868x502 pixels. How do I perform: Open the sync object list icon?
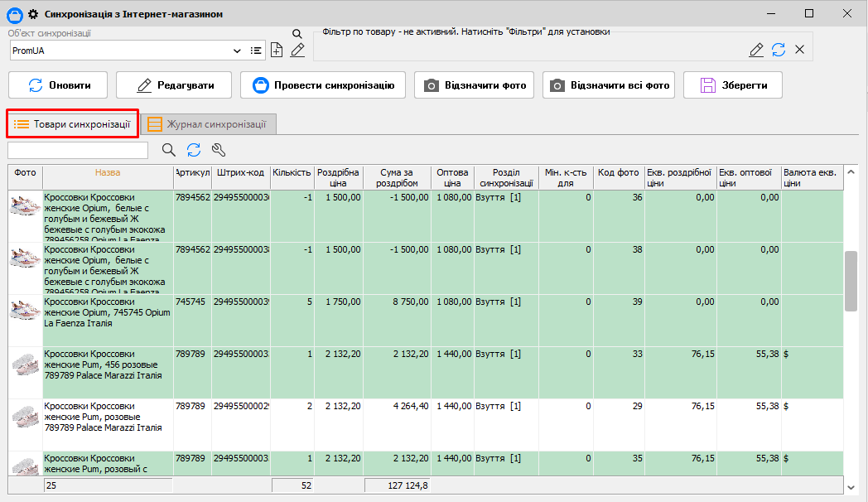click(x=256, y=51)
